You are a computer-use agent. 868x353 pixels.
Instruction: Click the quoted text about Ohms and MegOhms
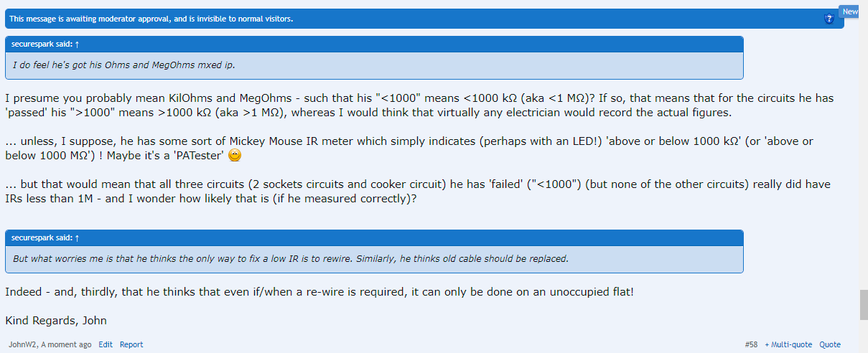(124, 65)
